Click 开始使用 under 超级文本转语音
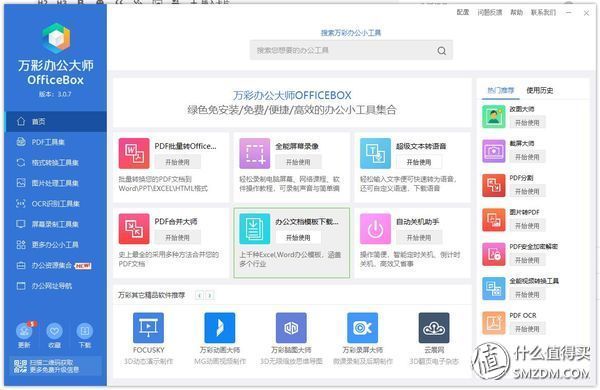 [419, 162]
